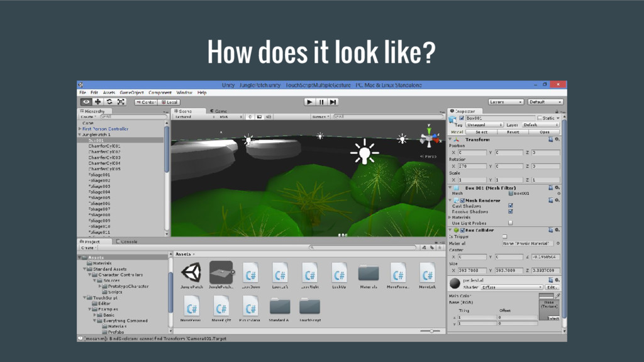644x362 pixels.
Task: Open the Diffuse shader dropdown
Action: point(512,287)
